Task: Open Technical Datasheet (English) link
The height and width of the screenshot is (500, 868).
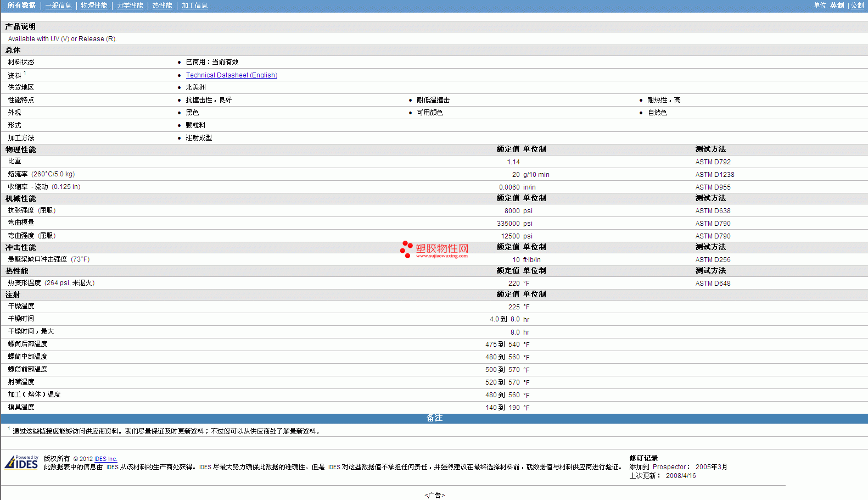Action: tap(232, 75)
